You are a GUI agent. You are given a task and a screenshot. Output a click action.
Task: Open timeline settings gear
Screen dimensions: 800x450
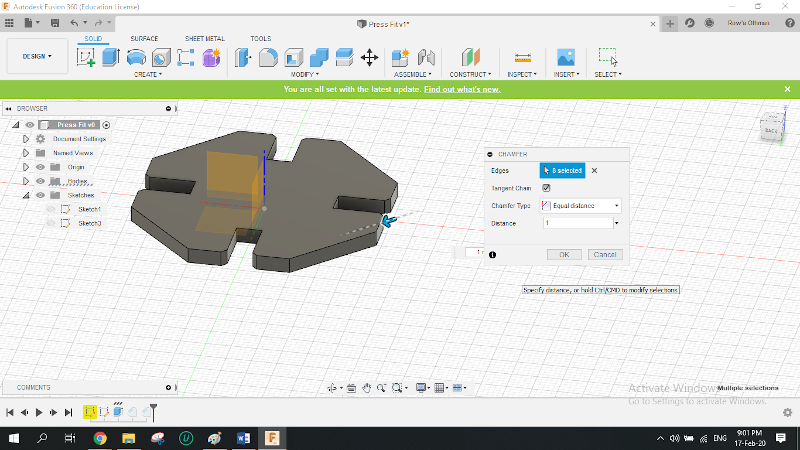[x=787, y=412]
